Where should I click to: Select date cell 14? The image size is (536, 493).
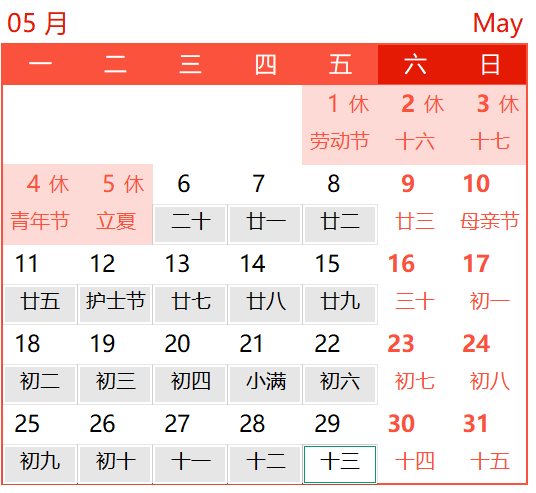tap(265, 264)
